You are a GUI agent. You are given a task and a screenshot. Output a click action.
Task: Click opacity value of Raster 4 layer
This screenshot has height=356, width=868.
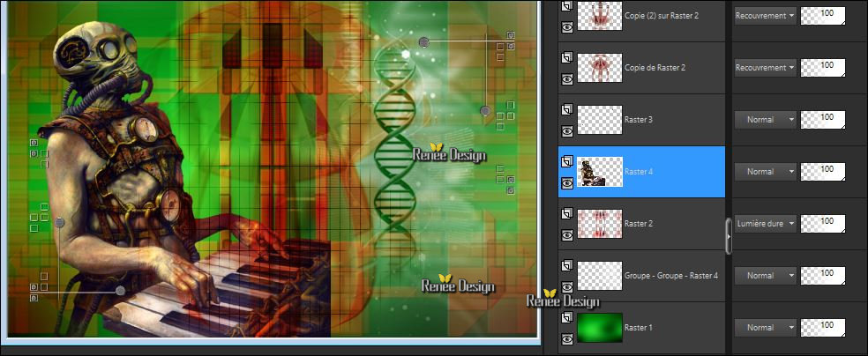pos(823,171)
